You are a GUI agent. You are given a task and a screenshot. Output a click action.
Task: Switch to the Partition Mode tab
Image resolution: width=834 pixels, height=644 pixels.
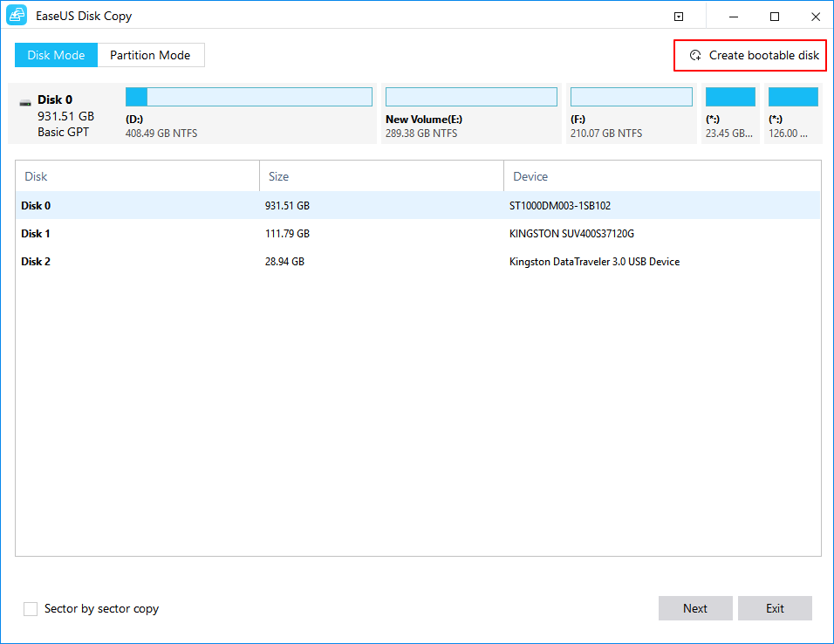click(150, 55)
